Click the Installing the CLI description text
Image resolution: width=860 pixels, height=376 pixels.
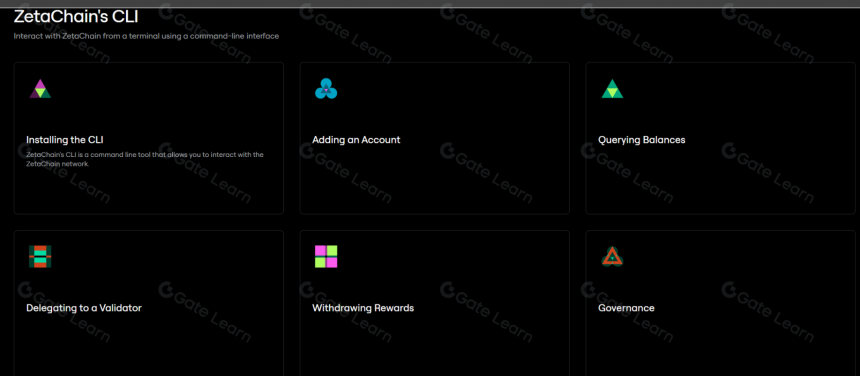(145, 159)
